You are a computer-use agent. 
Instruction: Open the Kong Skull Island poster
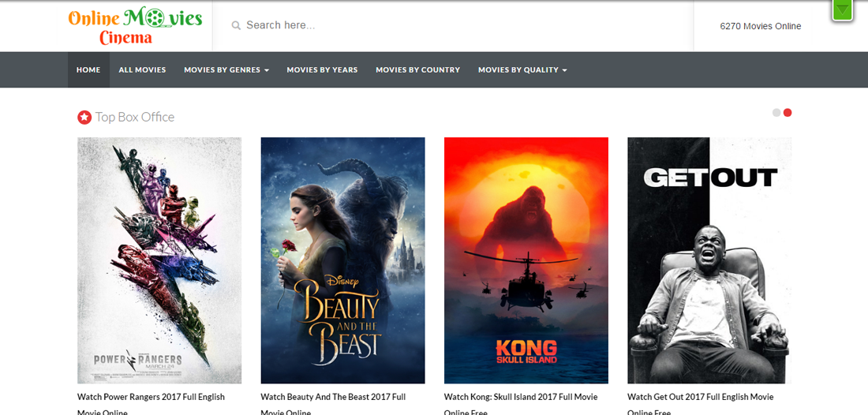pyautogui.click(x=526, y=260)
